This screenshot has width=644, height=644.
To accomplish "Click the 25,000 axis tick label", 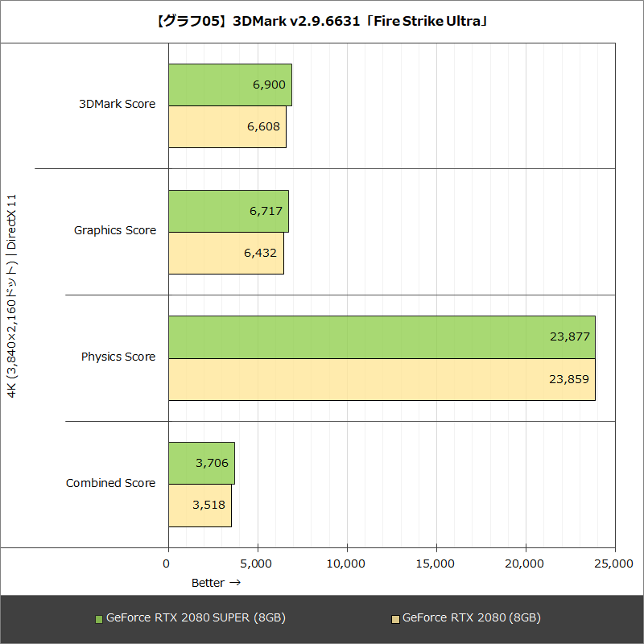I will pyautogui.click(x=614, y=564).
